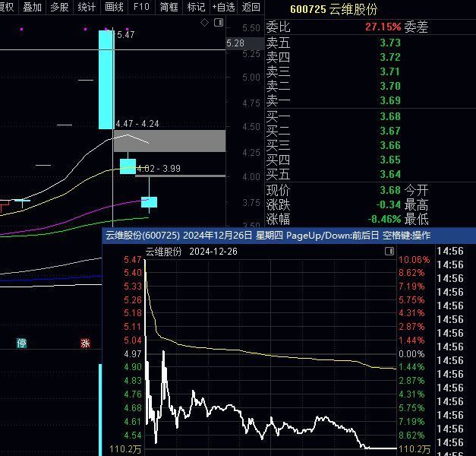The width and height of the screenshot is (476, 456).
Task: Click the tall cyan candlestick
Action: [106, 80]
